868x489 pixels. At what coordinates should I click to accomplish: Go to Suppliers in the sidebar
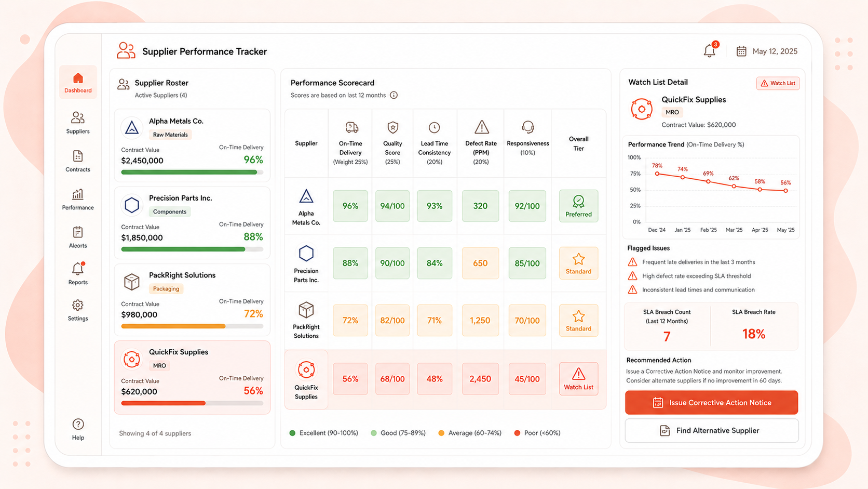(x=78, y=123)
